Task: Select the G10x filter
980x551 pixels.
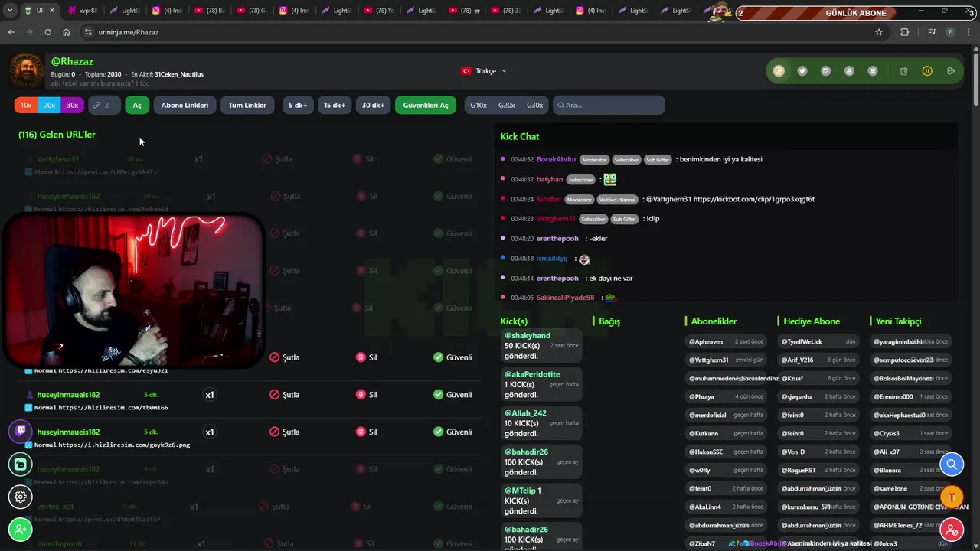Action: pyautogui.click(x=479, y=105)
